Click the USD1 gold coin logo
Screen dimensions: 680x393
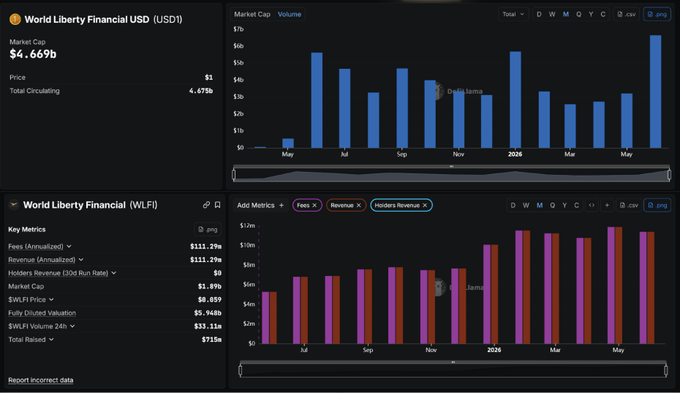(15, 20)
